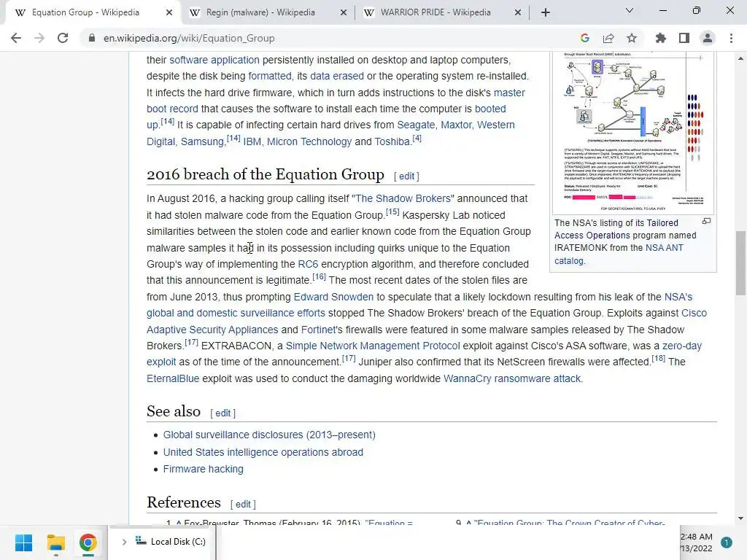Jump to citation 18 footnote
747x560 pixels.
click(x=659, y=358)
